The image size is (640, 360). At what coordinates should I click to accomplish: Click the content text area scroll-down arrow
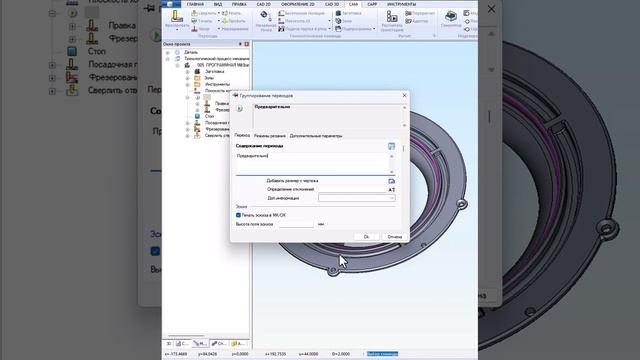click(x=392, y=172)
